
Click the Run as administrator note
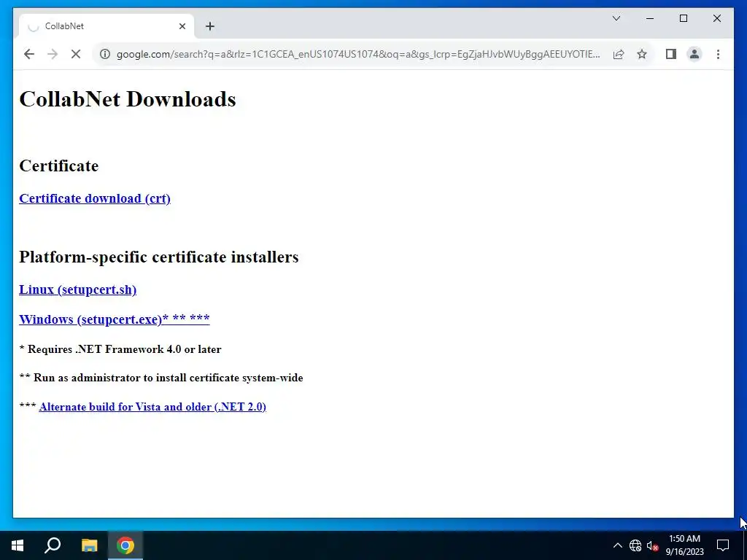pos(161,378)
